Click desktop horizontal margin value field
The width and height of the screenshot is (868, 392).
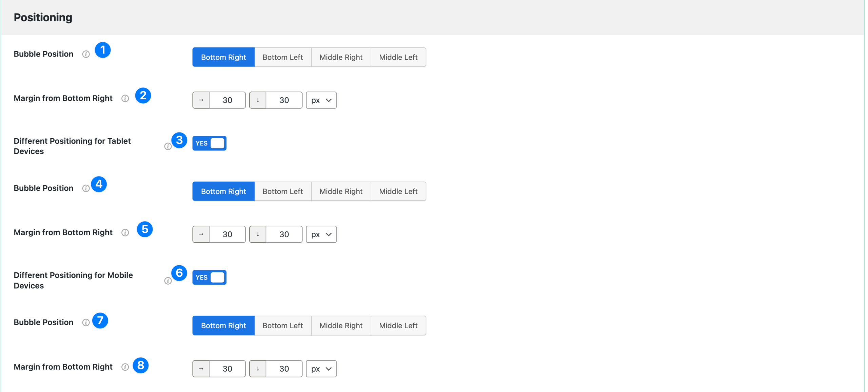(x=227, y=100)
